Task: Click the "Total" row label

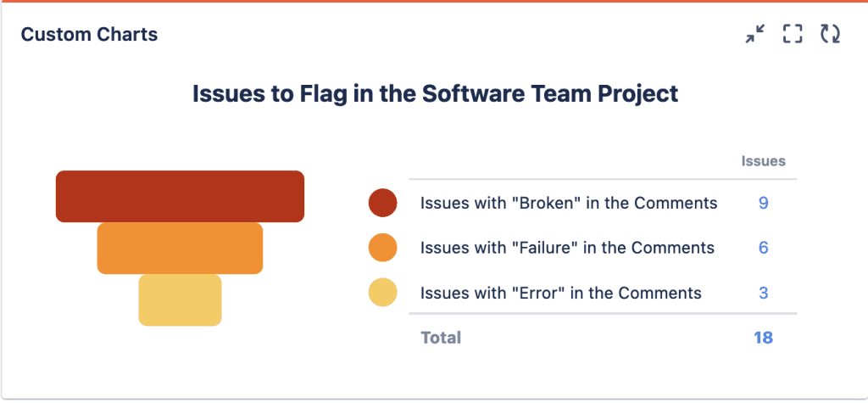Action: (x=441, y=338)
